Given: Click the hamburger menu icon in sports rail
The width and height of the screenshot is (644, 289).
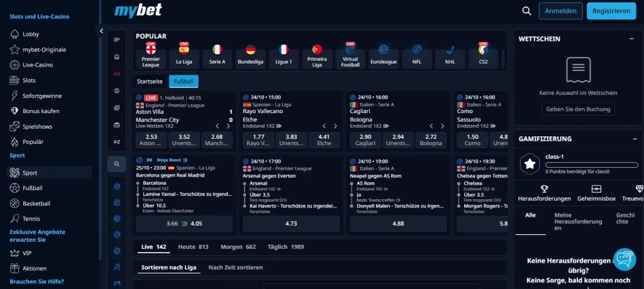Looking at the screenshot, I should [117, 40].
